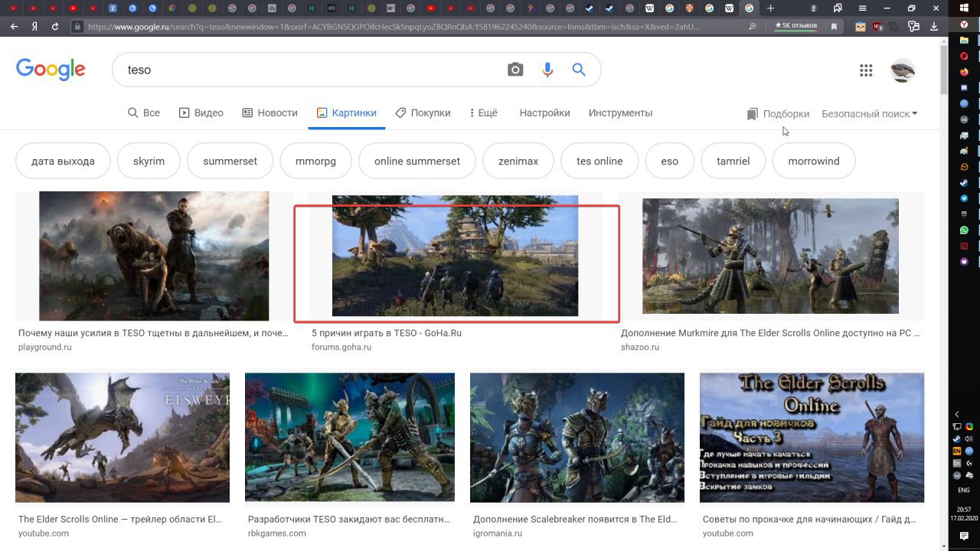Open the Windows notification center

point(964,536)
